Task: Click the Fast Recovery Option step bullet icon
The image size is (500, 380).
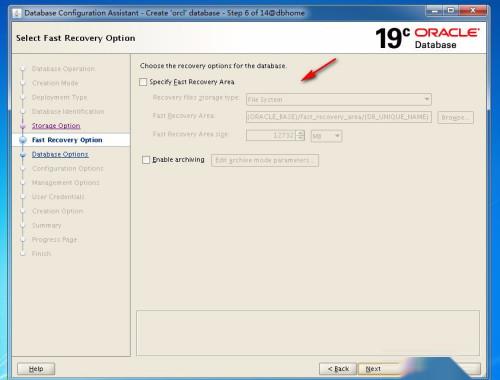Action: [23, 140]
